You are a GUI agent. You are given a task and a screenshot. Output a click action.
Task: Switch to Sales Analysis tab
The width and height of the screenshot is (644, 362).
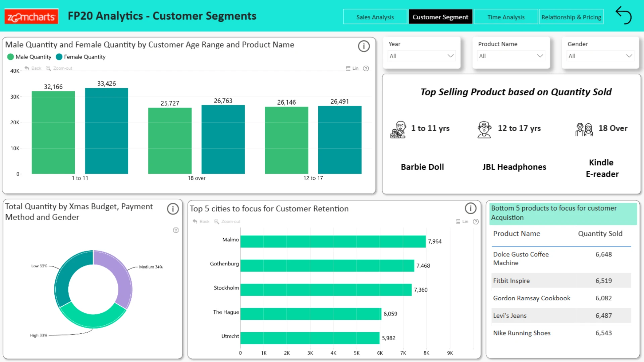coord(375,17)
